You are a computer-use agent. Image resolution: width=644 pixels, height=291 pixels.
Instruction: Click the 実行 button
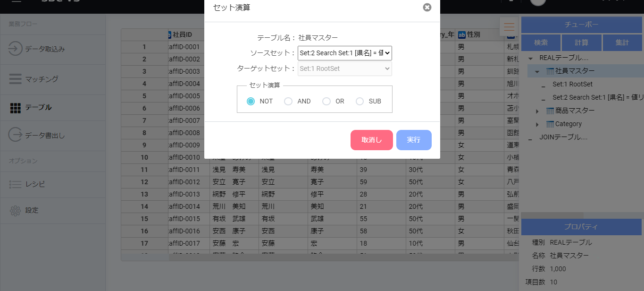414,140
